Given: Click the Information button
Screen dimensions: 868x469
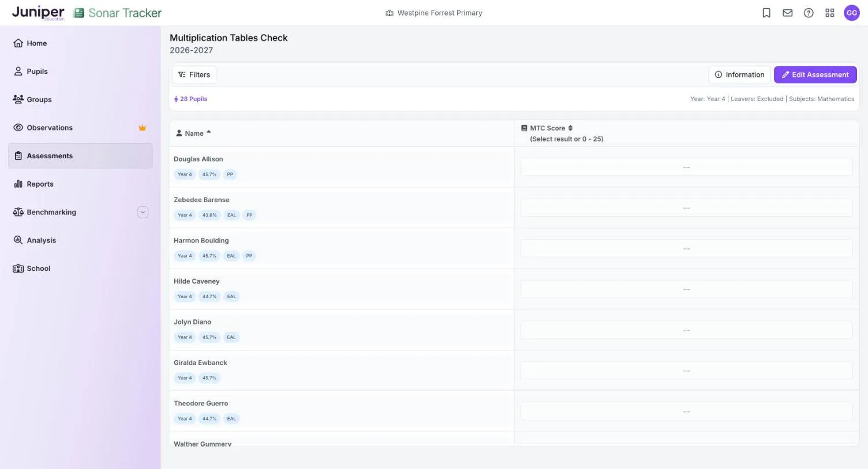Looking at the screenshot, I should [739, 75].
